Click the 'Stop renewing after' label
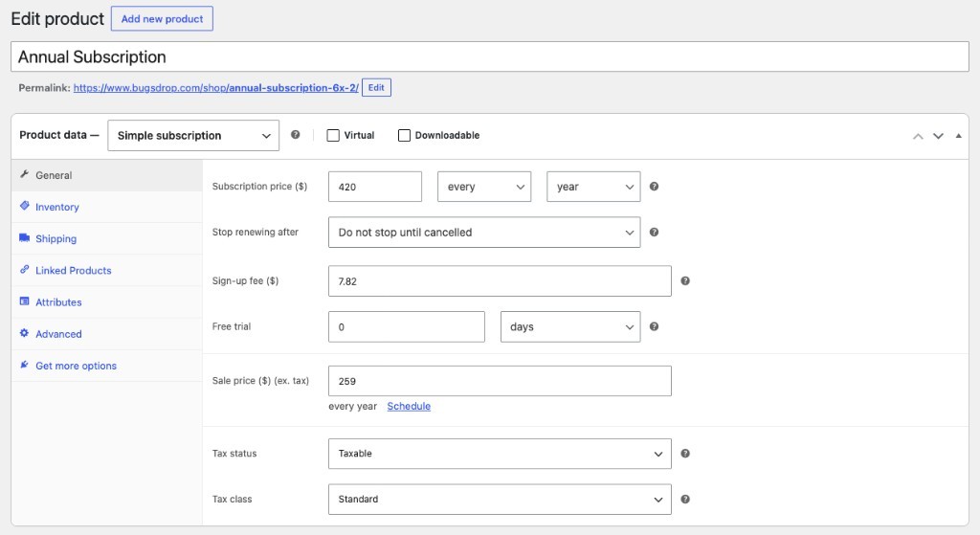The image size is (980, 535). coord(255,232)
